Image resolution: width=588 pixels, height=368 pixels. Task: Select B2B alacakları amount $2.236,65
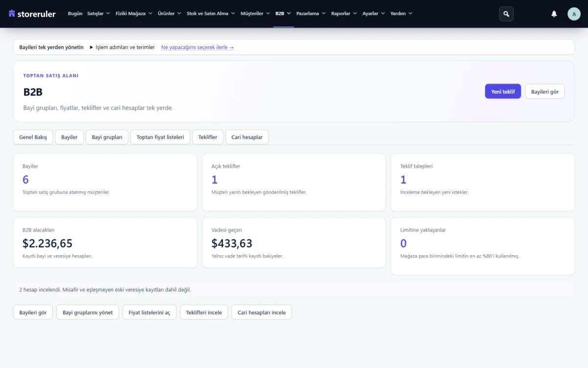coord(48,243)
